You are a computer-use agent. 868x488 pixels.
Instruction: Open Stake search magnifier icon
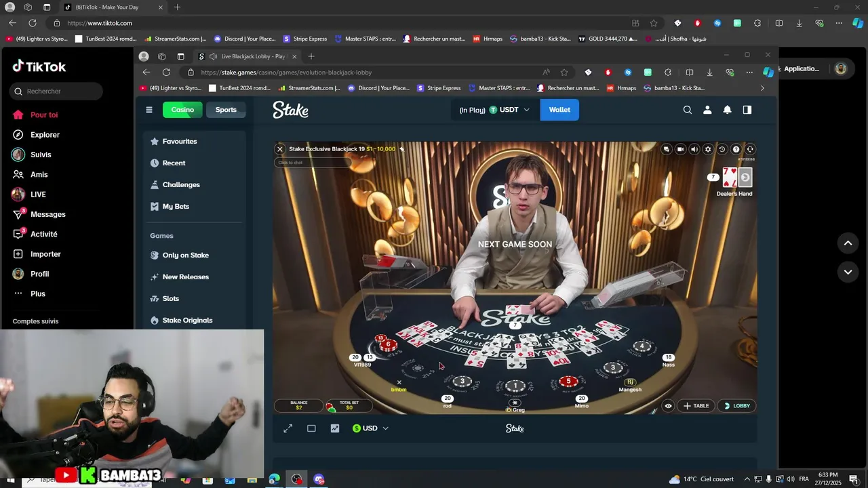[x=688, y=110]
